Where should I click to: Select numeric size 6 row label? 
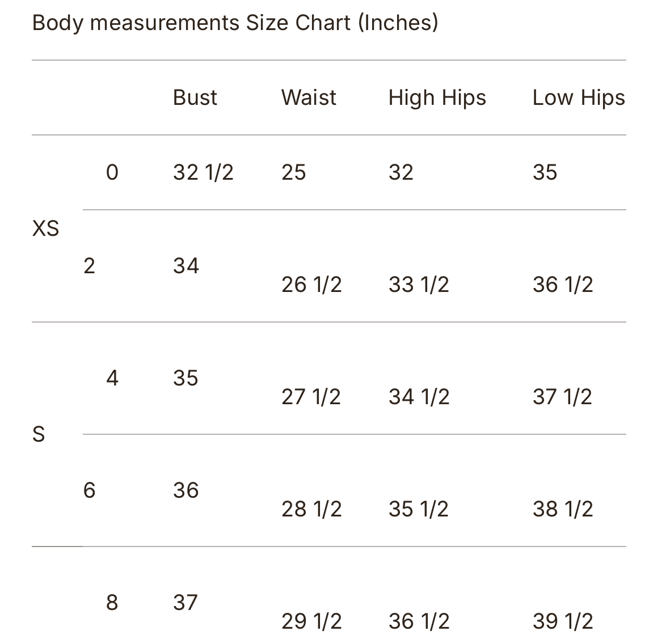90,490
